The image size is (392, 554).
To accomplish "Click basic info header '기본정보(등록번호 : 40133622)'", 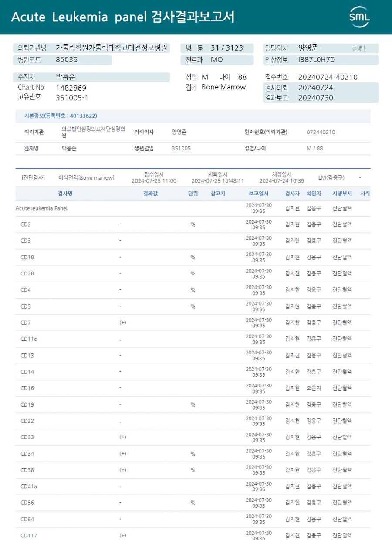I will pos(61,116).
